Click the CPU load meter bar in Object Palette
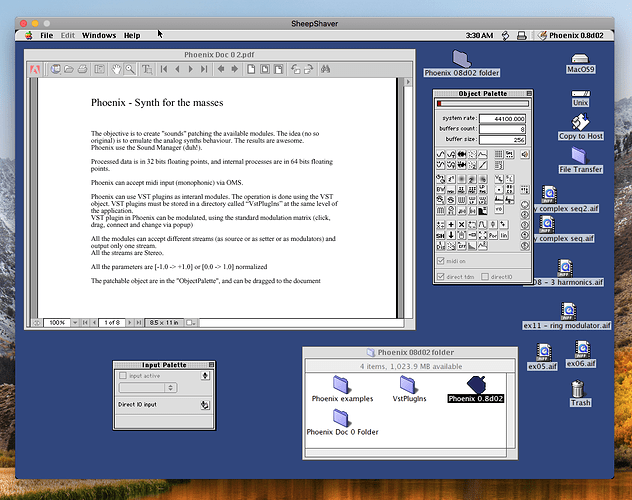 click(483, 104)
